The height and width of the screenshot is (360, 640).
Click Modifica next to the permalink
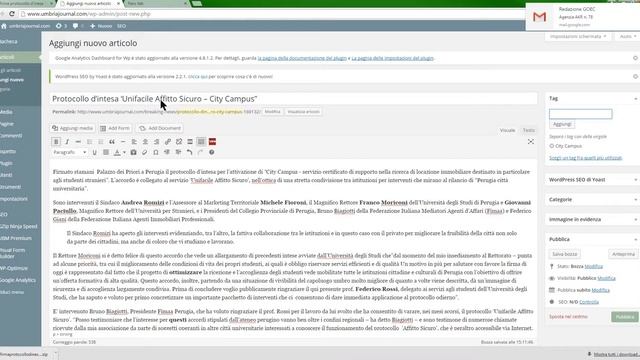(273, 111)
